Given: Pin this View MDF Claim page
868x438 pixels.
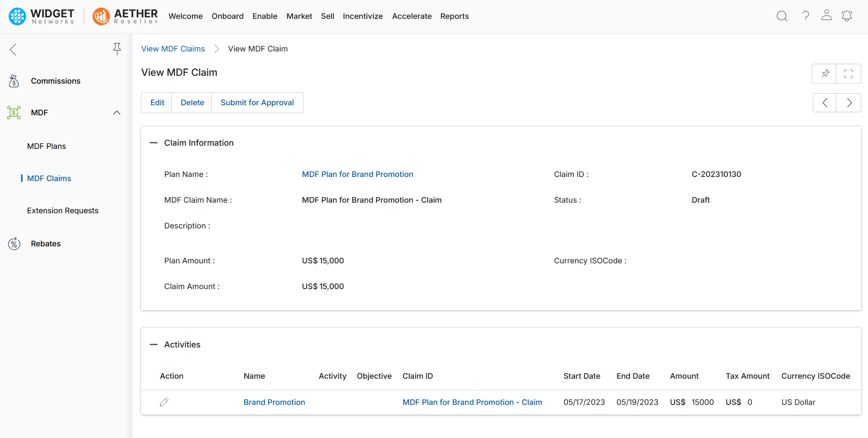Looking at the screenshot, I should (825, 74).
